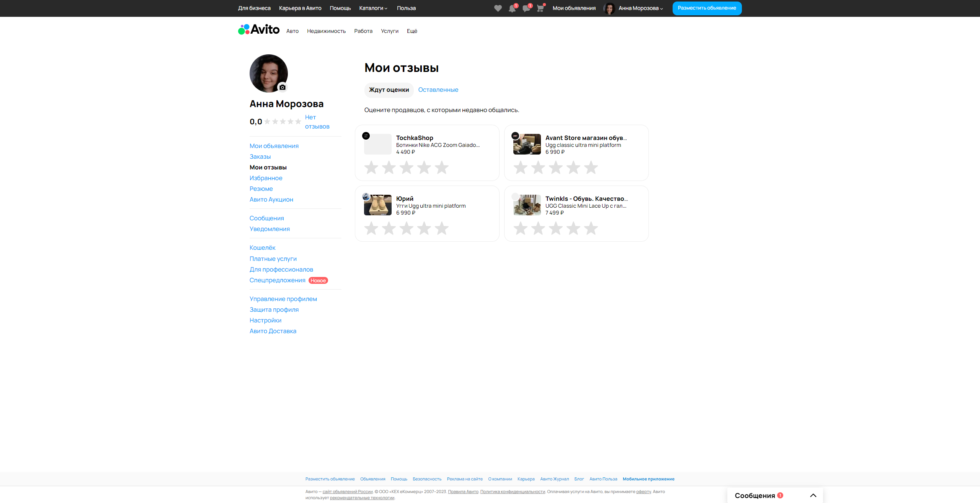
Task: Click Нет отзывов link
Action: pos(317,122)
